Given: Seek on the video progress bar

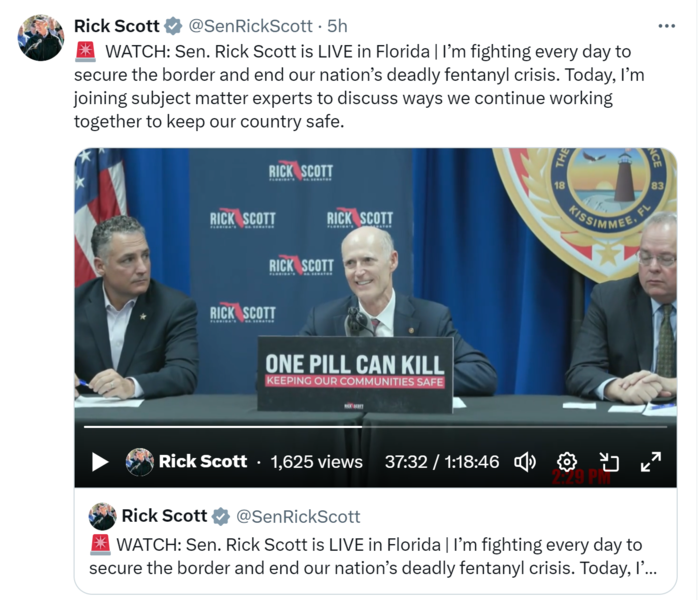Looking at the screenshot, I should [375, 427].
